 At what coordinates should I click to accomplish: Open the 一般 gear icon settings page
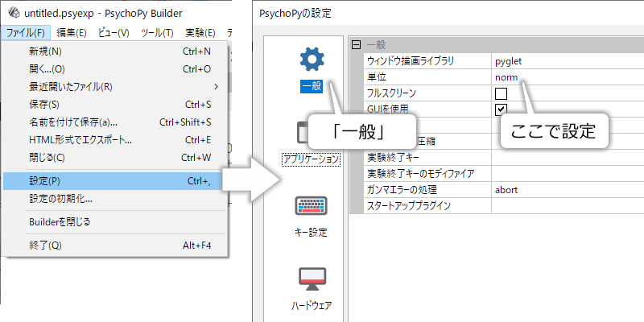pos(312,59)
